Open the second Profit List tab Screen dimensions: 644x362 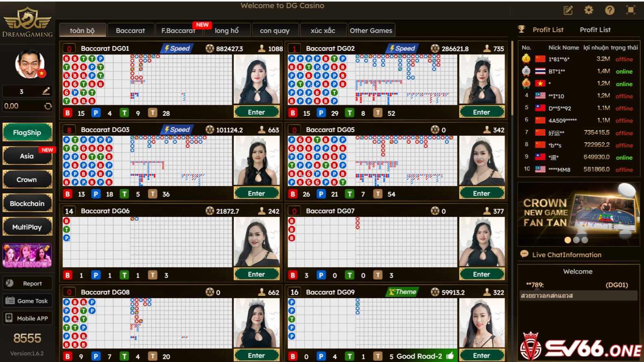click(595, 30)
